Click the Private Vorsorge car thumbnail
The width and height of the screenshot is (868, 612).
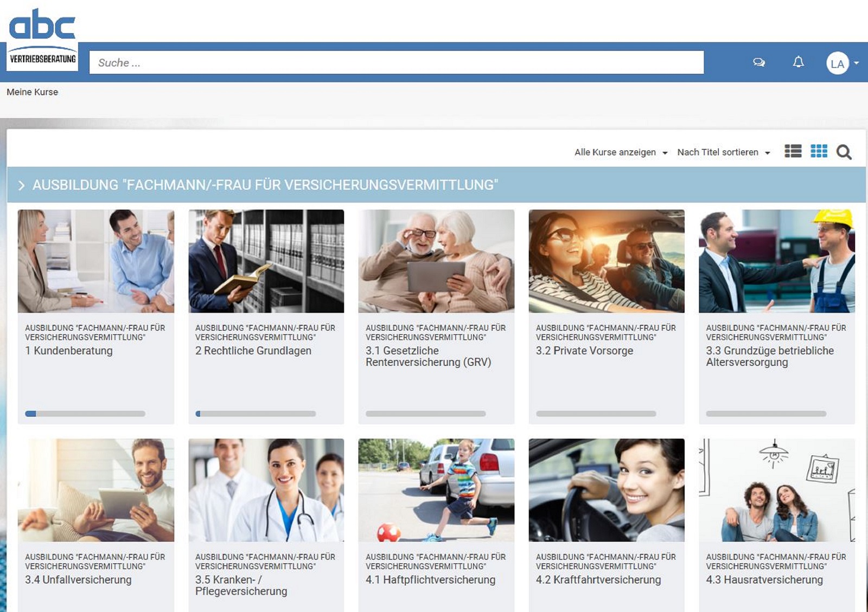pyautogui.click(x=607, y=261)
